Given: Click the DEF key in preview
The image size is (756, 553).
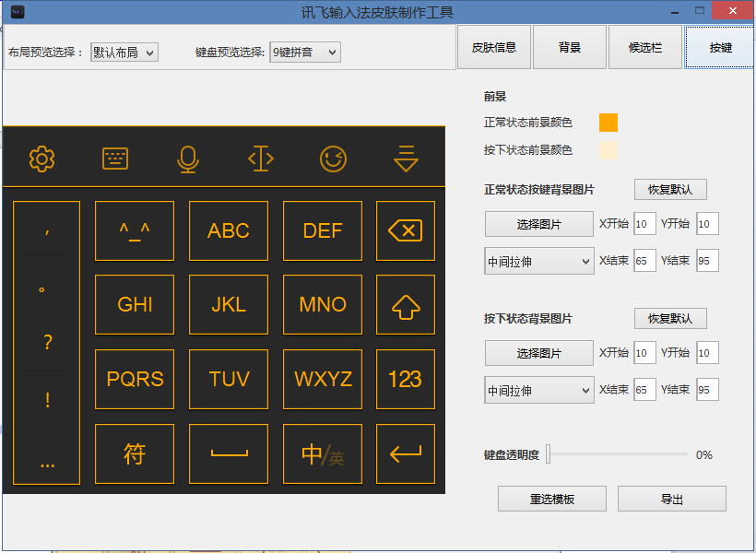Looking at the screenshot, I should click(323, 231).
